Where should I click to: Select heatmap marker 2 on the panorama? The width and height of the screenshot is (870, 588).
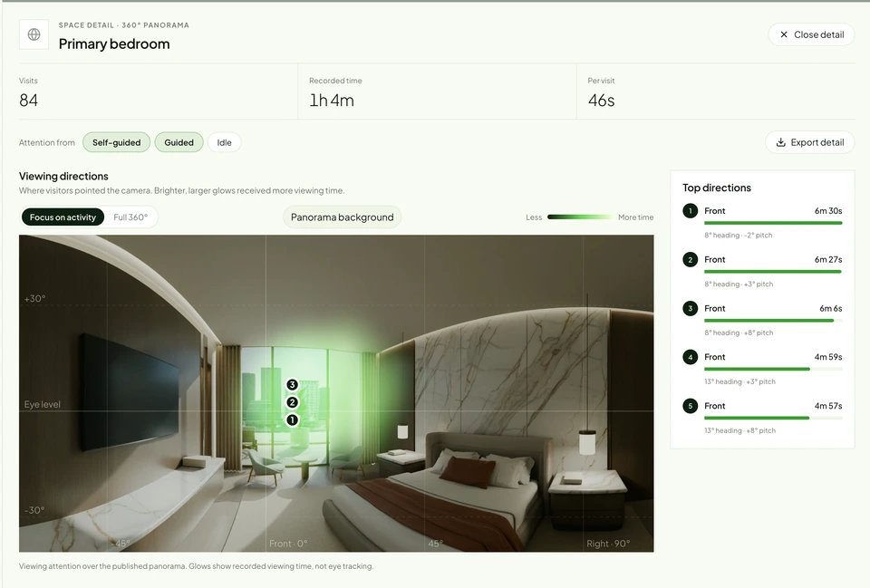[x=292, y=403]
